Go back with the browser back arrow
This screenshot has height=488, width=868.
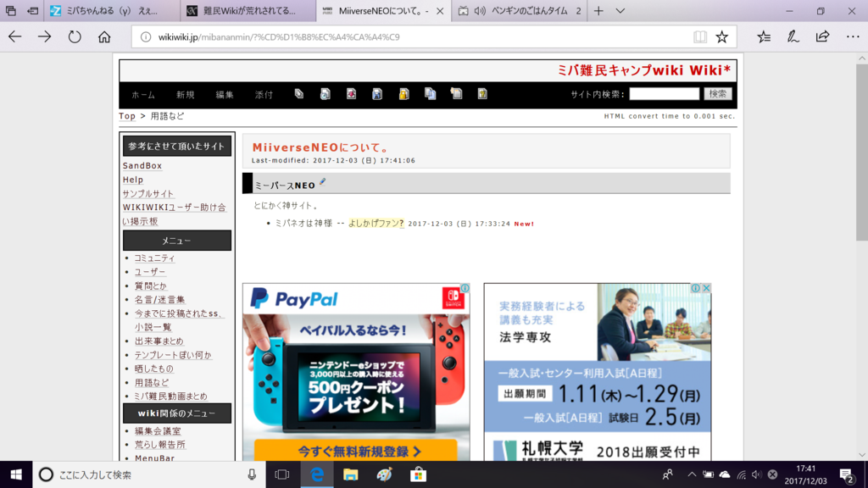15,37
